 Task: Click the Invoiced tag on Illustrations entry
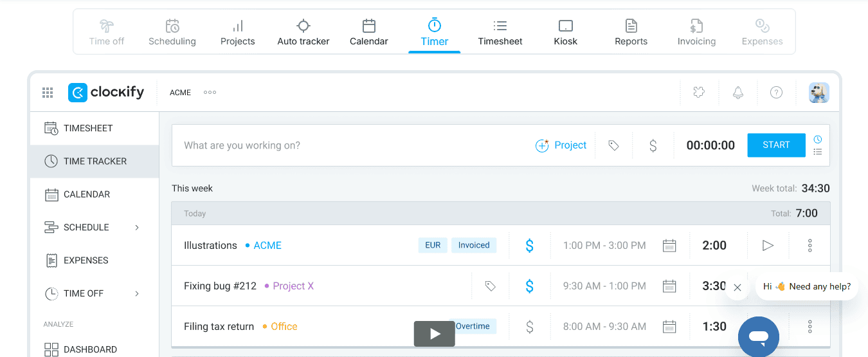tap(474, 245)
